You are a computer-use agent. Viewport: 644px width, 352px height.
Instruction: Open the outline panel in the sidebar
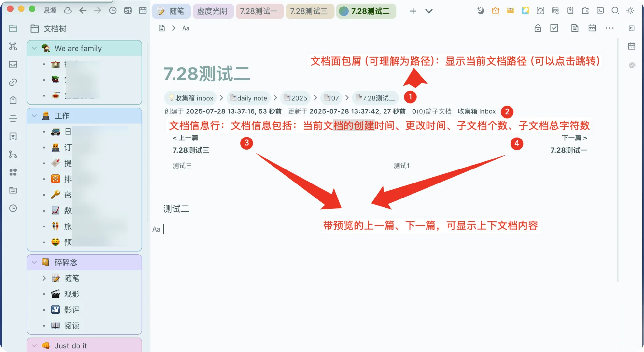pyautogui.click(x=13, y=118)
